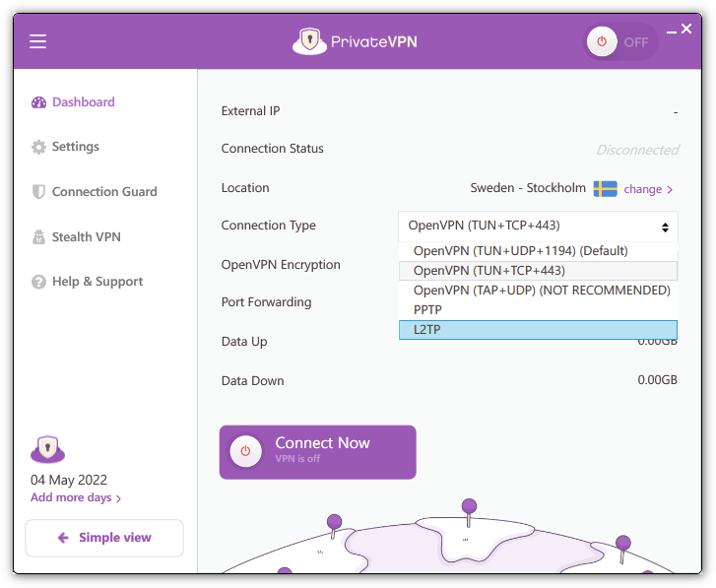Click the top center map pin
Viewport: 716px width, 588px height.
pos(469,512)
